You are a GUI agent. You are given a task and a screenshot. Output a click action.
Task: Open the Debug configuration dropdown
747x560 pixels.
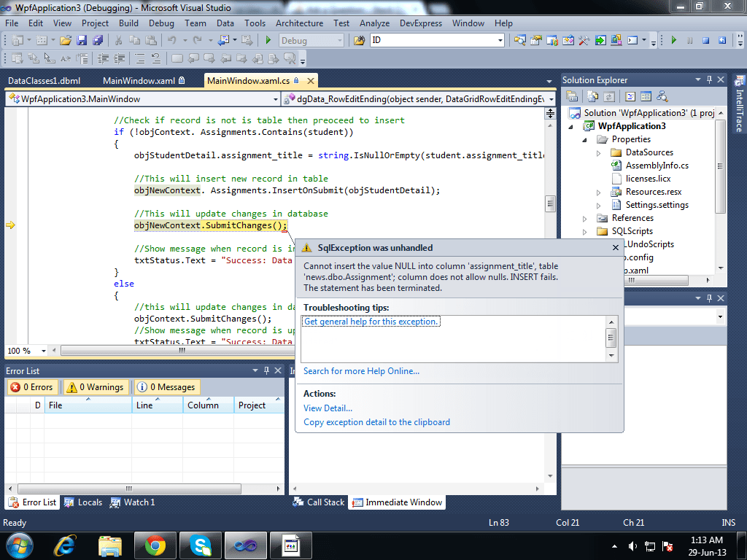click(340, 41)
